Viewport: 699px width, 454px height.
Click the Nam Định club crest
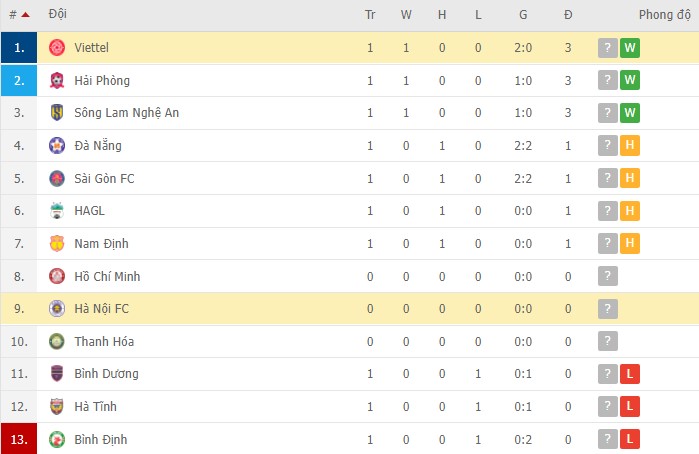click(x=57, y=243)
